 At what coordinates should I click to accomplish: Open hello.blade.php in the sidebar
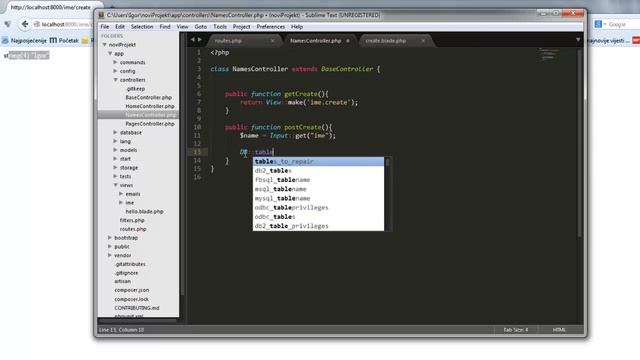(x=144, y=211)
